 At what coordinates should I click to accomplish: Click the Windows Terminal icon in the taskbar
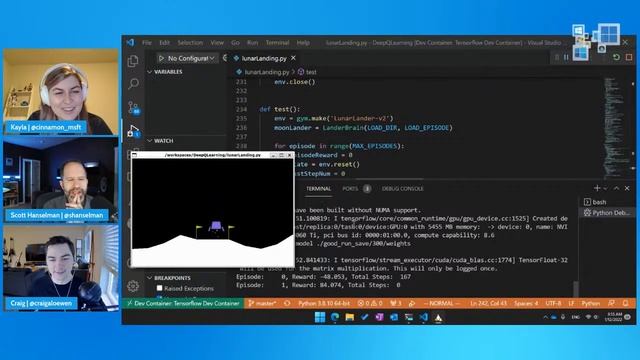[409, 317]
